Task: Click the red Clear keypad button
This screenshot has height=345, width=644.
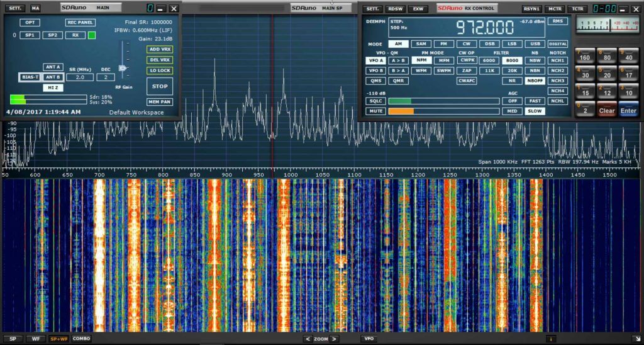Action: click(607, 110)
